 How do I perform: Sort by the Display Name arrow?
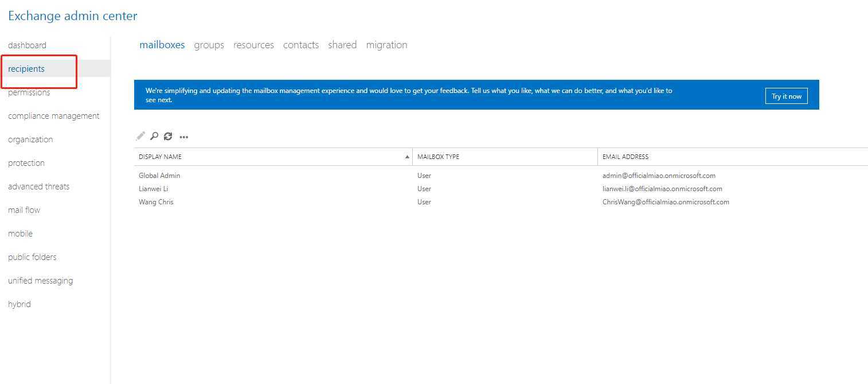tap(407, 157)
